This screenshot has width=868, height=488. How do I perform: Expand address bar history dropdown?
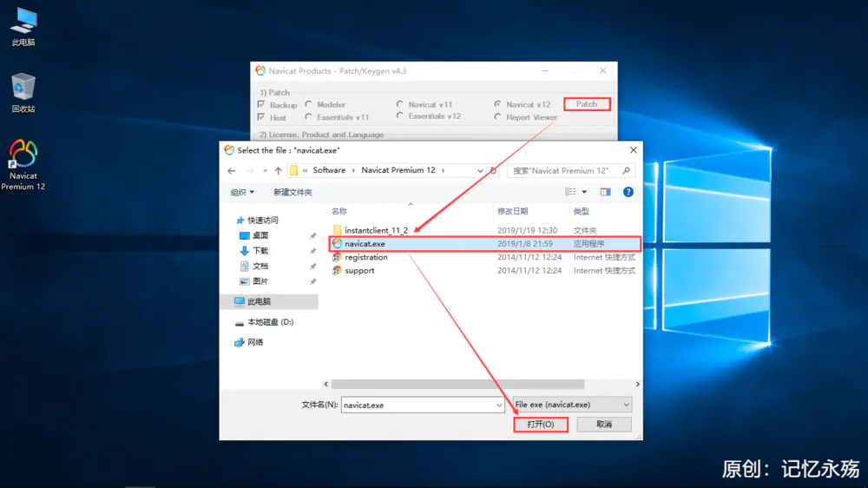click(x=479, y=170)
